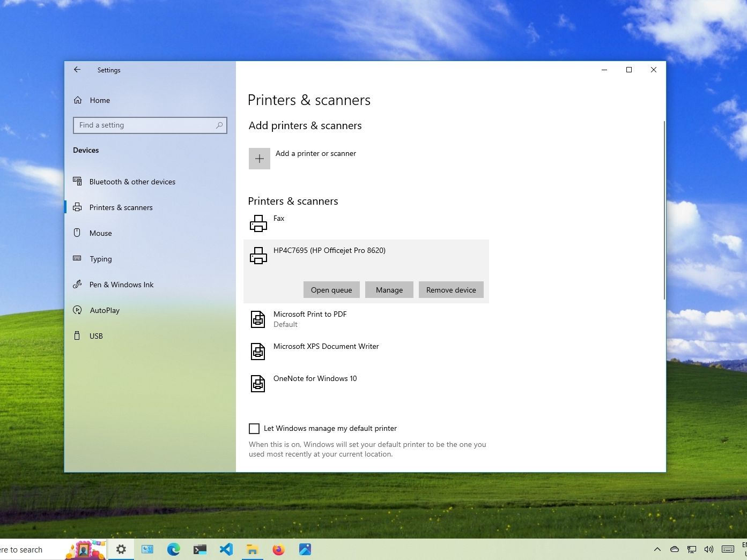Open queue for the HP printer

[x=331, y=290]
